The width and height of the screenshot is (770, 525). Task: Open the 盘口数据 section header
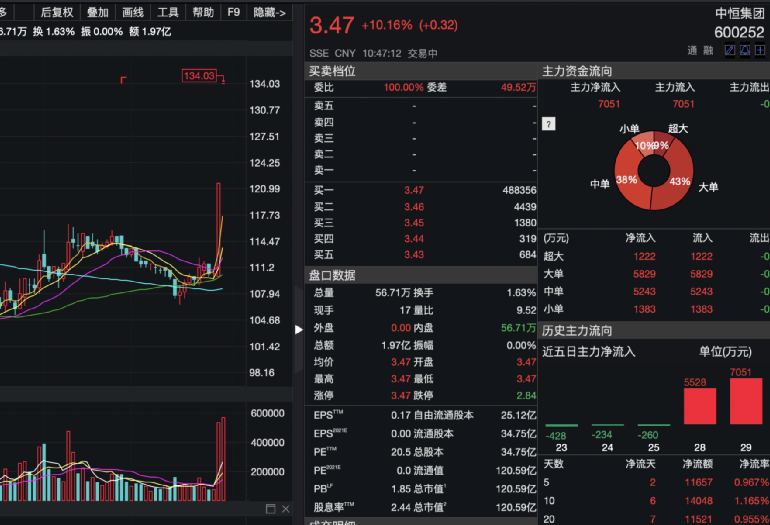[421, 275]
